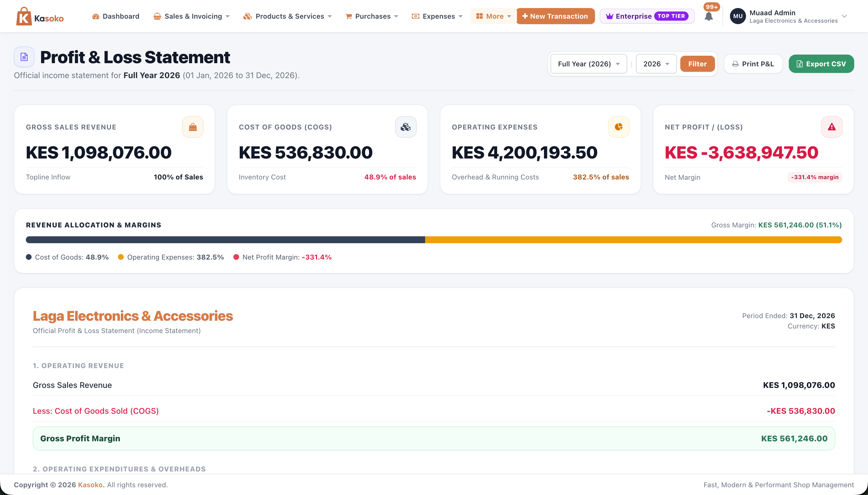Click the Kasoko link in footer
Image resolution: width=868 pixels, height=495 pixels.
[x=90, y=485]
